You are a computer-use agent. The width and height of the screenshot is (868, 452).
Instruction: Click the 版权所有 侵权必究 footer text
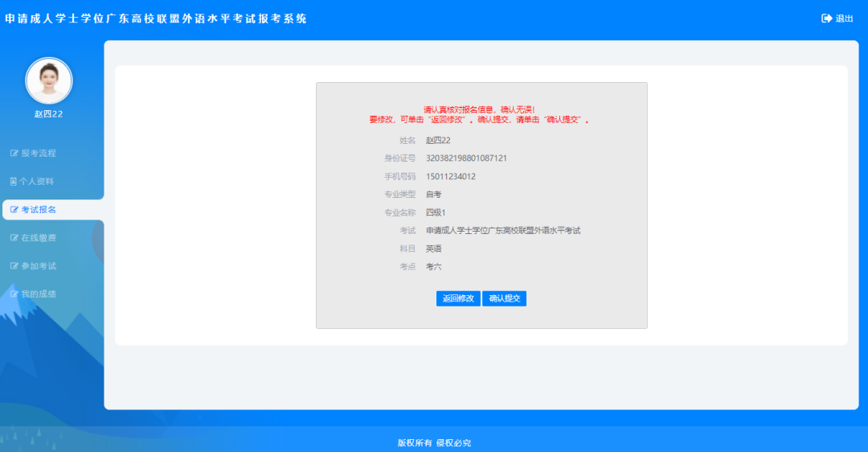[434, 442]
